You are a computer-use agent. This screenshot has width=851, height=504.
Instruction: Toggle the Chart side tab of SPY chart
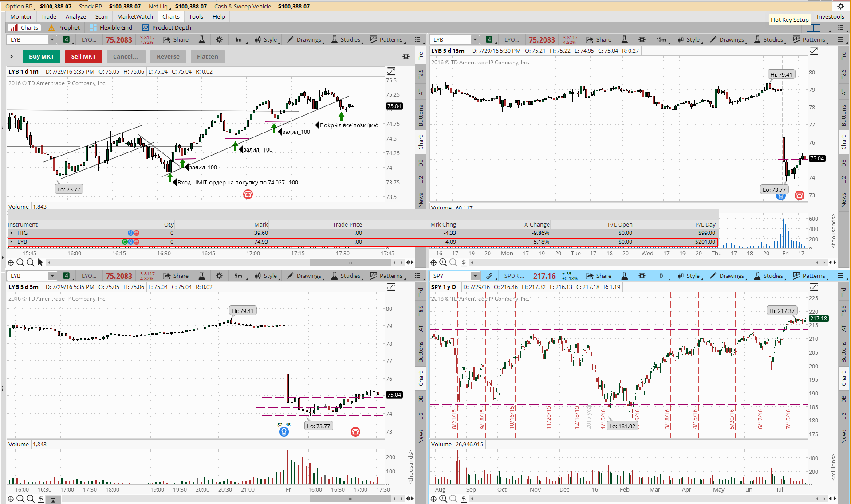pyautogui.click(x=843, y=378)
